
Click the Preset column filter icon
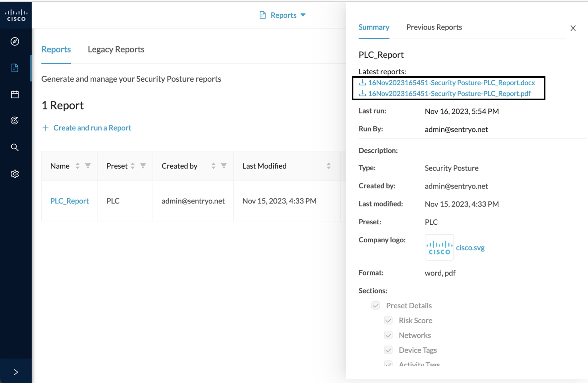(143, 166)
